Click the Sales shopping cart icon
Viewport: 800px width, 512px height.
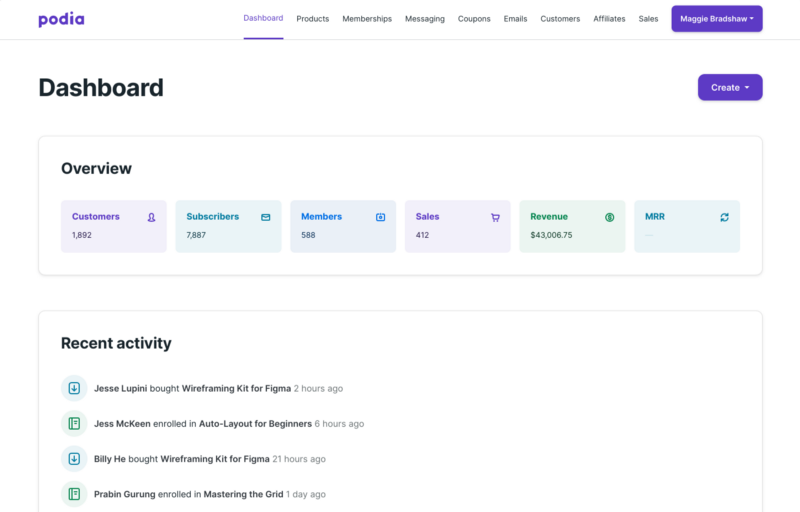coord(495,217)
